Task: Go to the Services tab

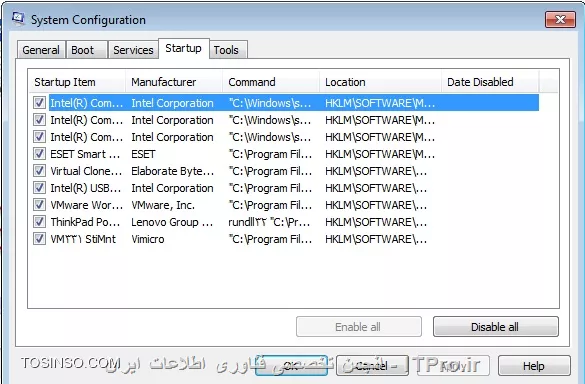Action: coord(133,50)
